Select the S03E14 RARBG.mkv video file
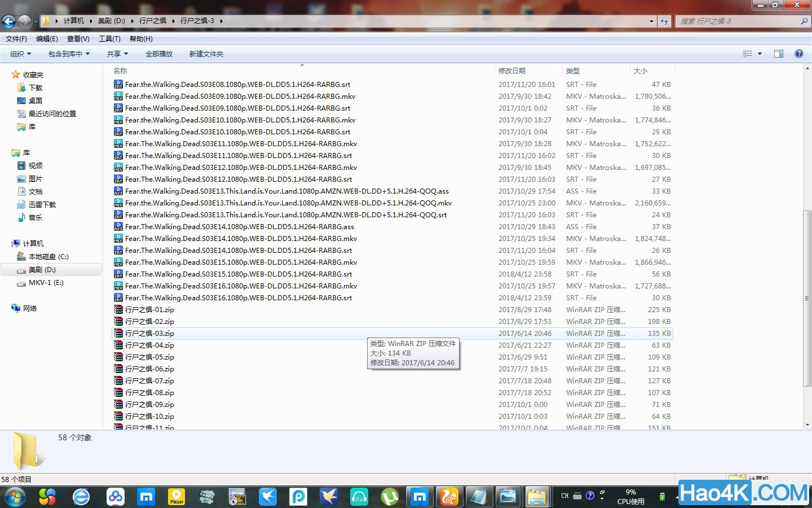The width and height of the screenshot is (812, 508). (x=241, y=238)
